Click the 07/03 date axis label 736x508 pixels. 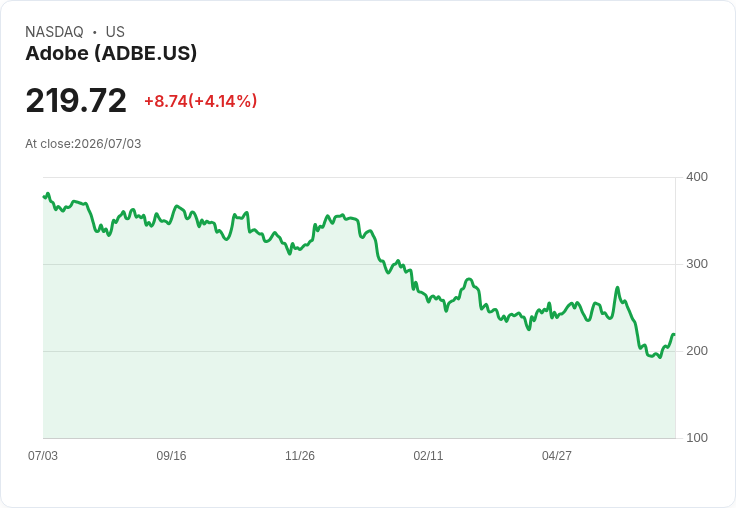point(43,455)
